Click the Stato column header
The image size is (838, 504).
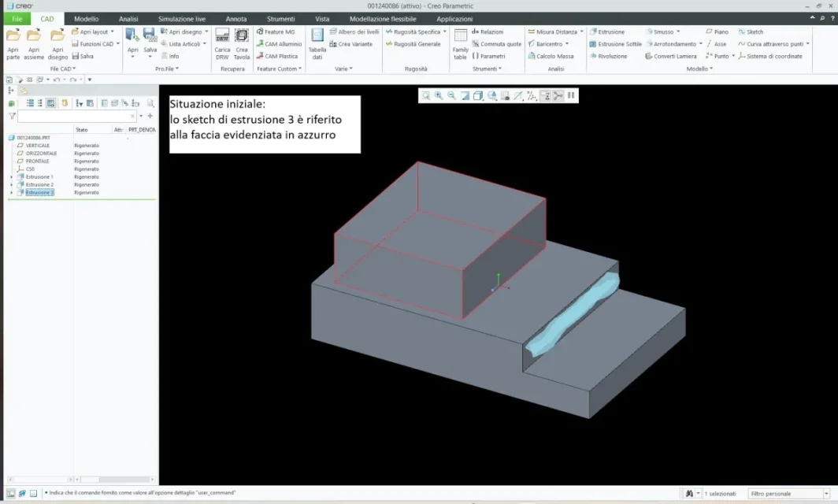click(x=82, y=130)
